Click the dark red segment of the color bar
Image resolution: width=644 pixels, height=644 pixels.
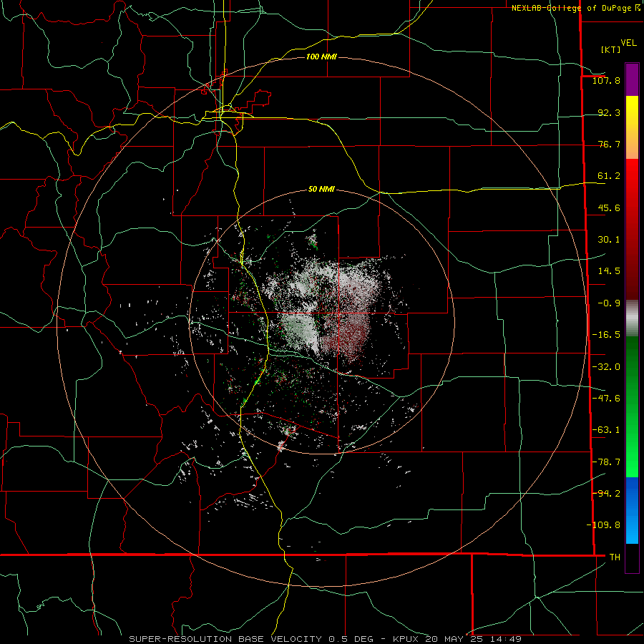(632, 262)
